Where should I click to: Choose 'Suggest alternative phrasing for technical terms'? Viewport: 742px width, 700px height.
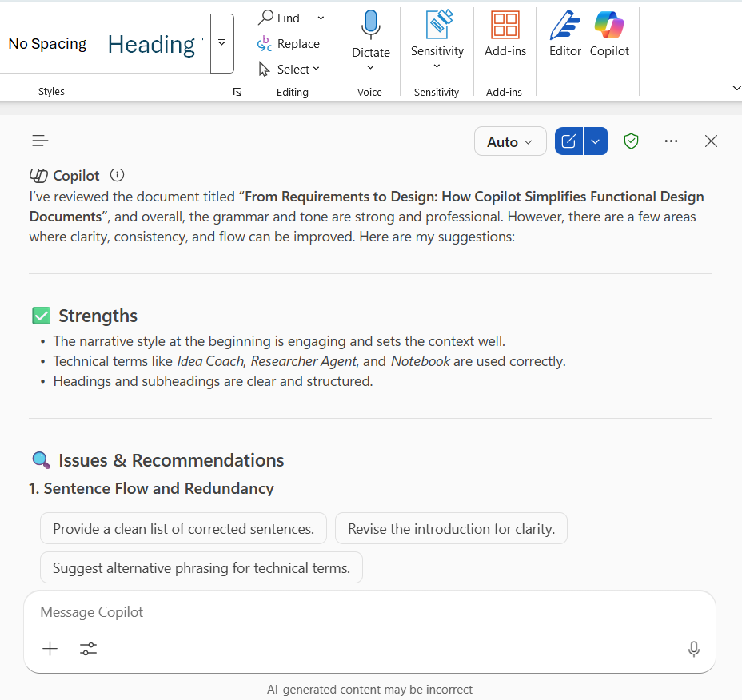(x=201, y=567)
